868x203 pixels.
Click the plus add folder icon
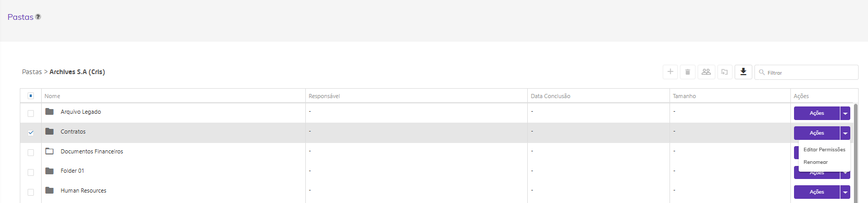coord(671,72)
